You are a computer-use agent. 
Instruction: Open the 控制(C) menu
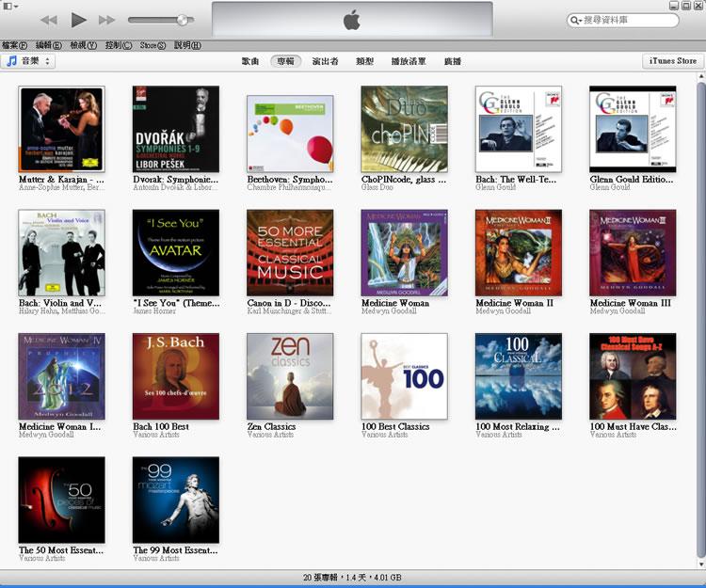tap(119, 45)
